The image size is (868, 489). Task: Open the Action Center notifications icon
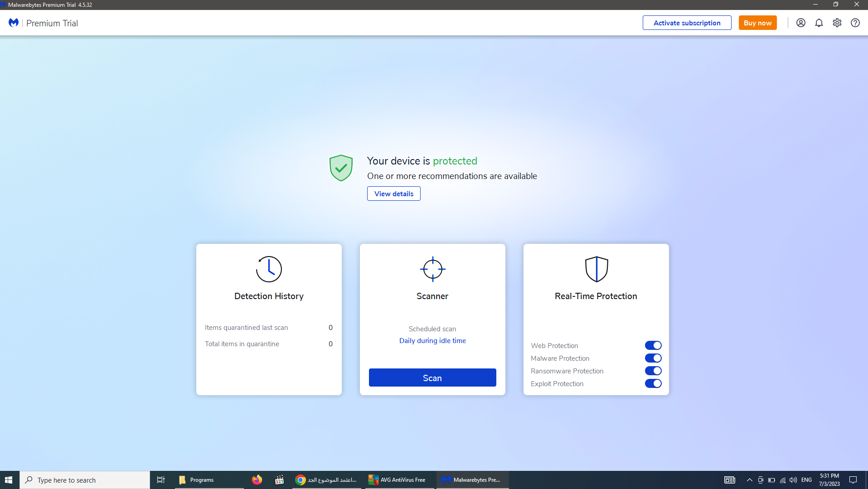pos(853,480)
